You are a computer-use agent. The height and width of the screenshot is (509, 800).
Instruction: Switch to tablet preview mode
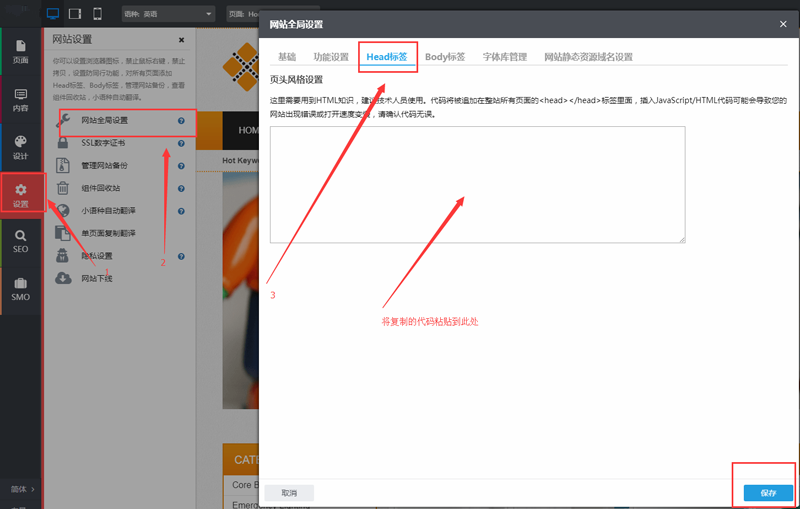tap(75, 14)
